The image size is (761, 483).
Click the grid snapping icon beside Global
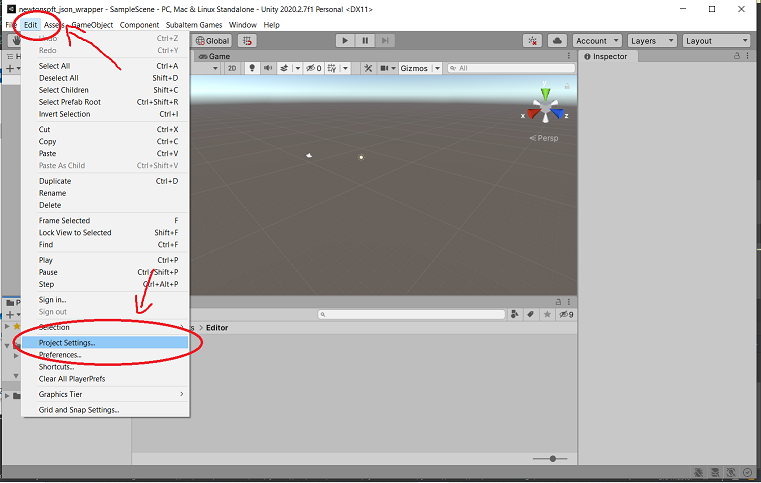tap(248, 41)
